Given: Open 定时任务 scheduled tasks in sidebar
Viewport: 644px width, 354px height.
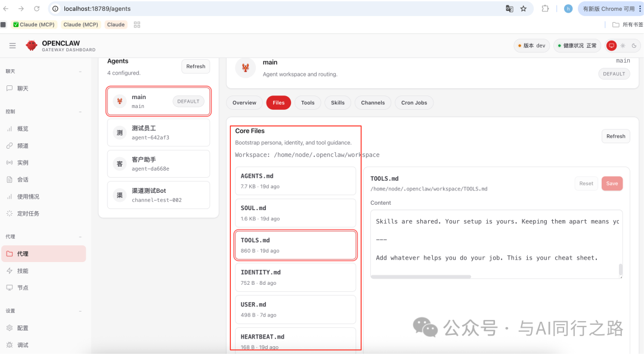Looking at the screenshot, I should (x=28, y=213).
